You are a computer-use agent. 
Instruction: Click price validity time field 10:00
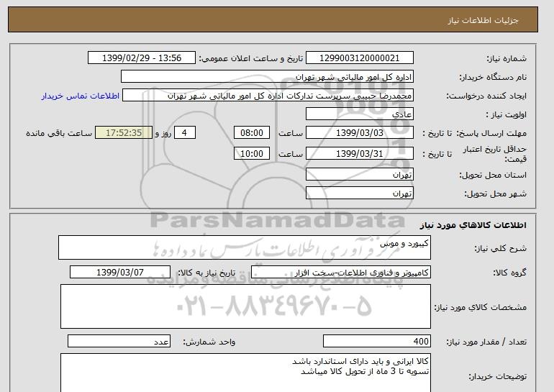[x=252, y=154]
